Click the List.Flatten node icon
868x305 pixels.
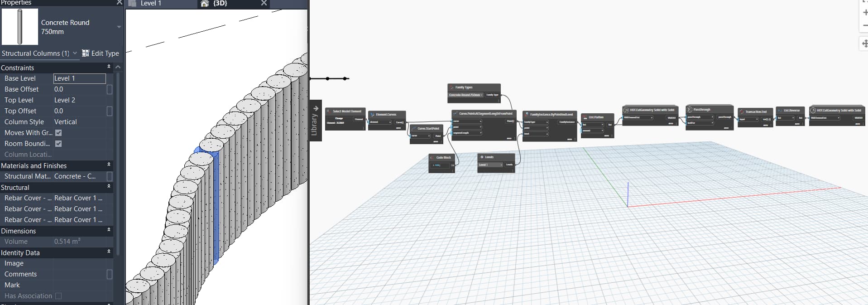585,117
